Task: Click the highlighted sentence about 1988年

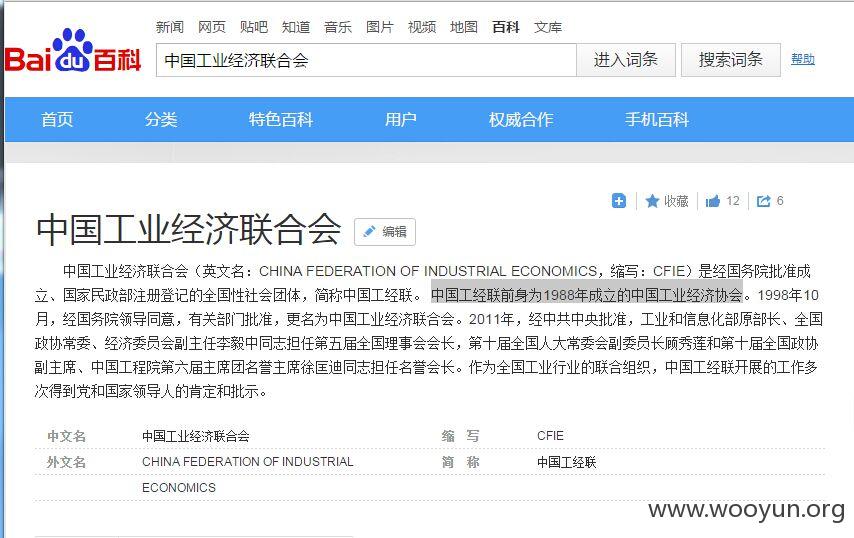Action: (587, 295)
